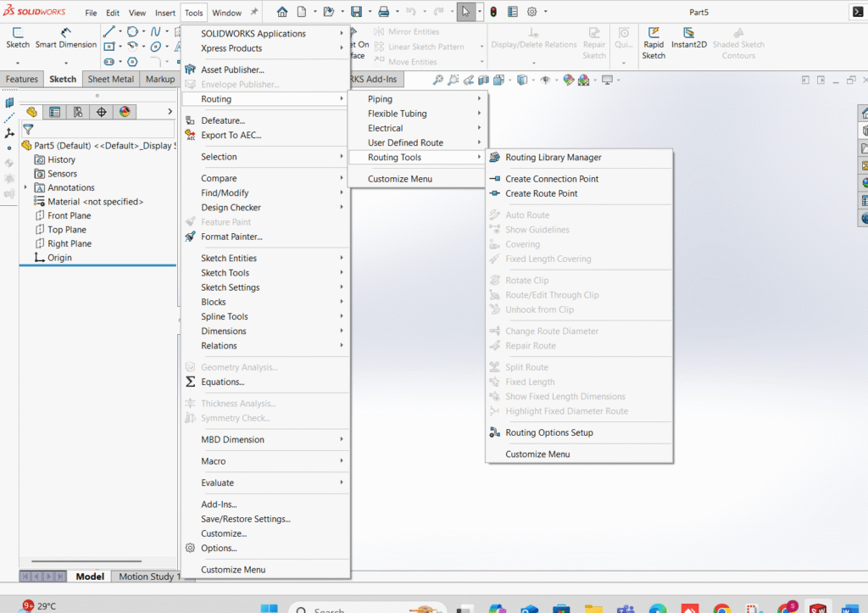Toggle Instant2D mode
Image resolution: width=868 pixels, height=613 pixels.
[x=688, y=38]
